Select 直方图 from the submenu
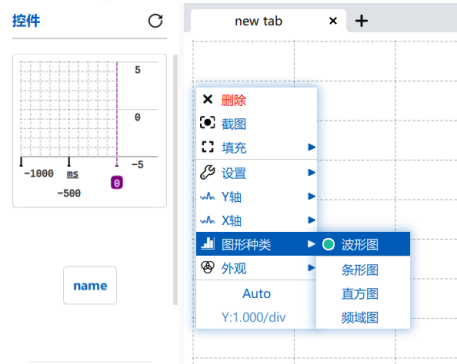This screenshot has width=457, height=364. click(360, 294)
